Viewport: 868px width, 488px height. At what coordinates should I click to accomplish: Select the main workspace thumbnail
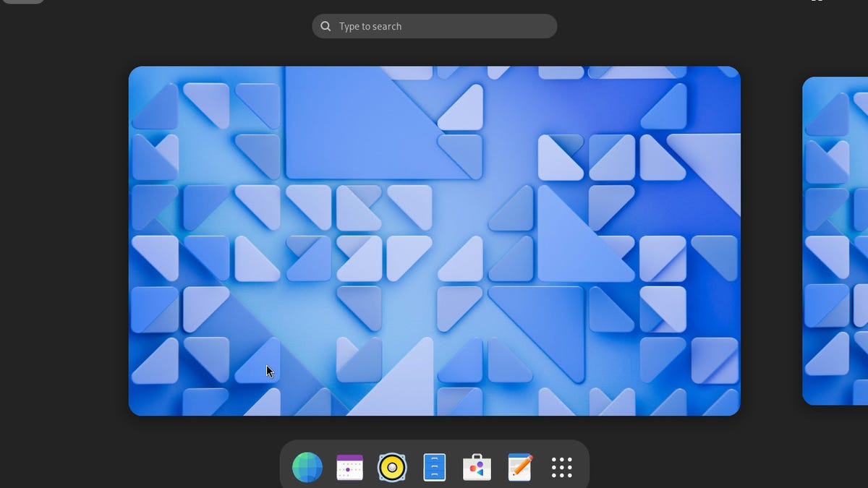pos(435,241)
